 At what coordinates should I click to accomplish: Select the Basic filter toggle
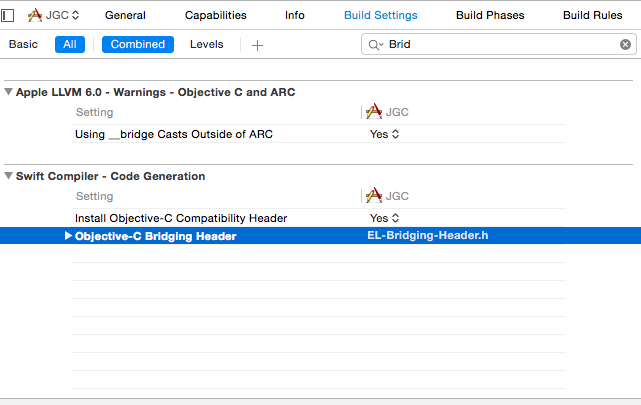pyautogui.click(x=23, y=44)
